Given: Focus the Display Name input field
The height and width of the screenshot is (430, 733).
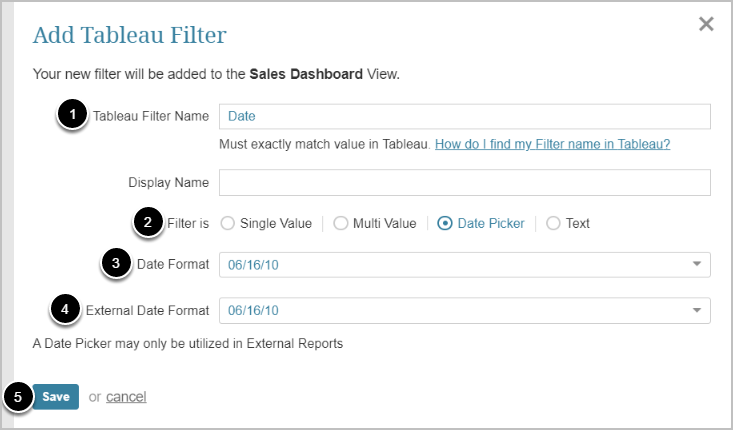Looking at the screenshot, I should pyautogui.click(x=464, y=182).
